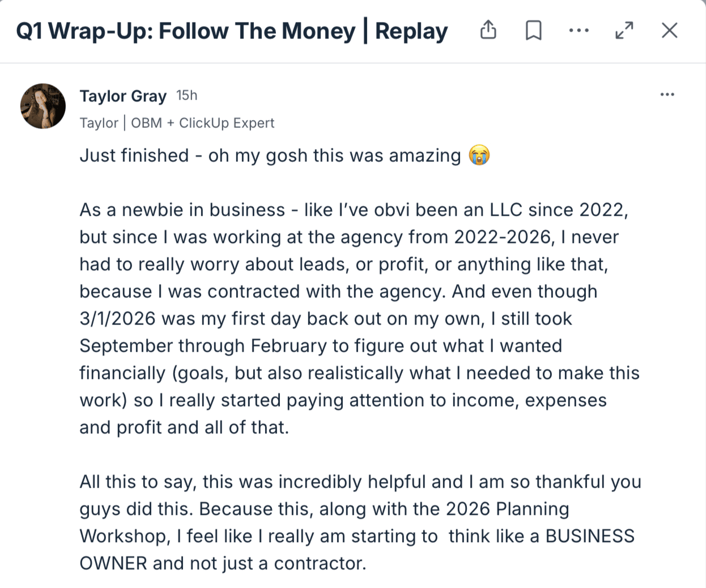Click the share icon in the header

tap(488, 30)
